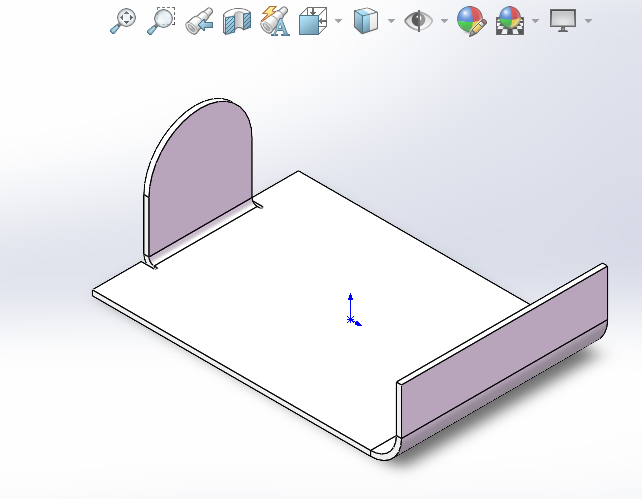The image size is (642, 499).
Task: Open the Dynamic Annotation Views icon
Action: coord(275,20)
